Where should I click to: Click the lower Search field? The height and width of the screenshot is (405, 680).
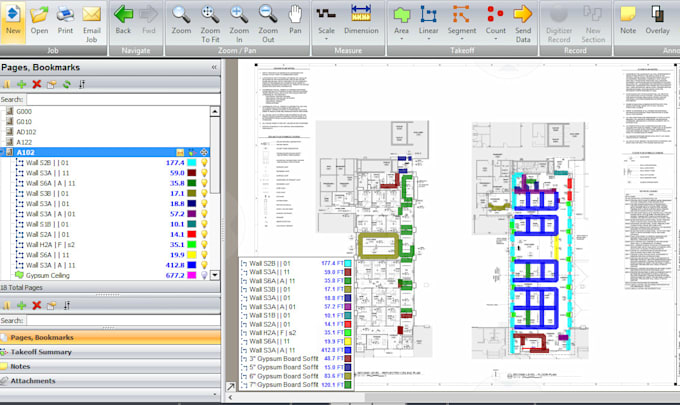(x=123, y=320)
